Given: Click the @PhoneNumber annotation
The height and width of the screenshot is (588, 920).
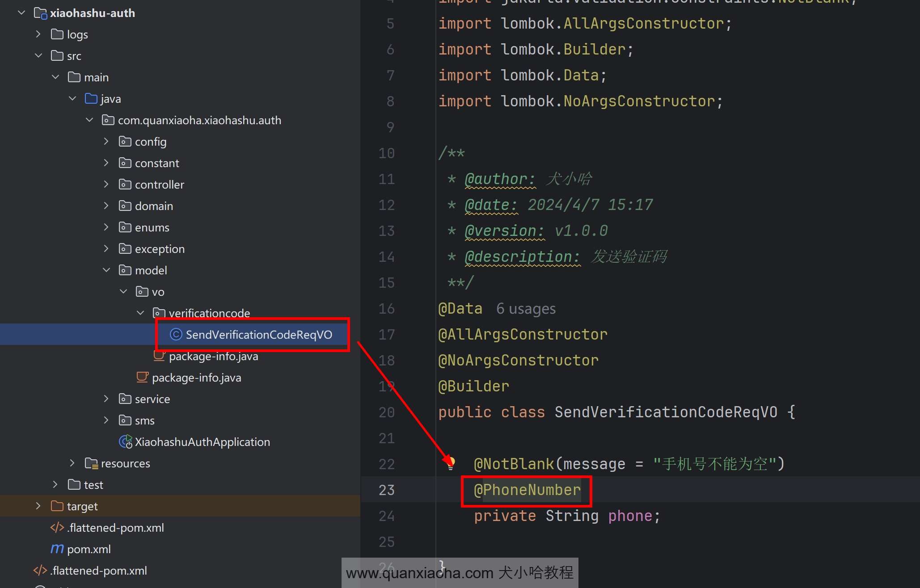Looking at the screenshot, I should coord(527,490).
